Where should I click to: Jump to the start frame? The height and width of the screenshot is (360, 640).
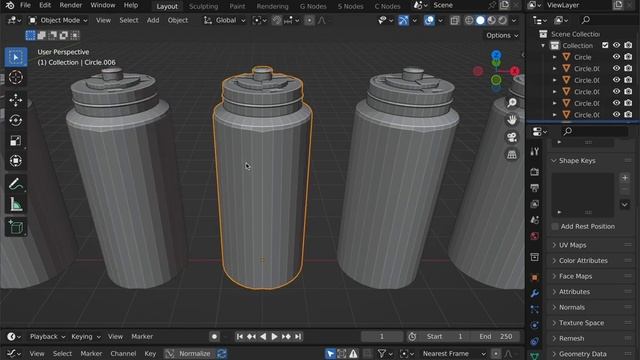pos(240,336)
